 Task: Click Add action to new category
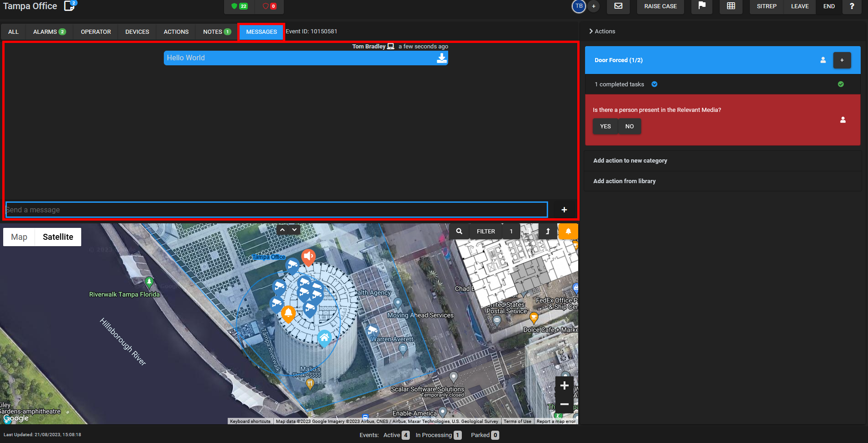tap(722, 161)
